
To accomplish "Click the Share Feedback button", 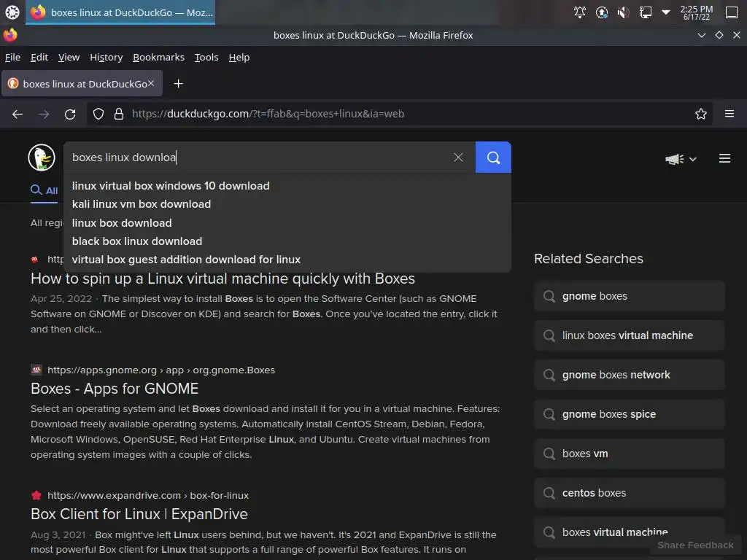I will pyautogui.click(x=695, y=545).
